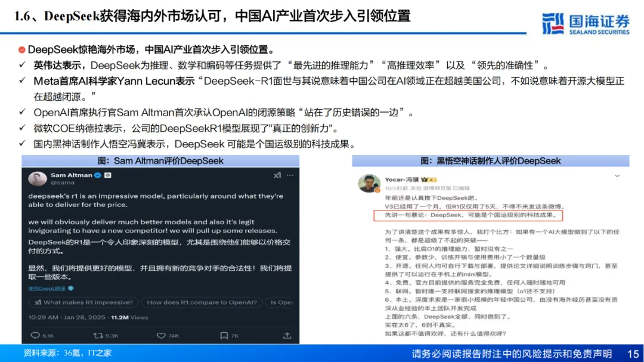The height and width of the screenshot is (362, 644).
Task: Like the tweet via the 74K heart icon
Action: [161, 336]
